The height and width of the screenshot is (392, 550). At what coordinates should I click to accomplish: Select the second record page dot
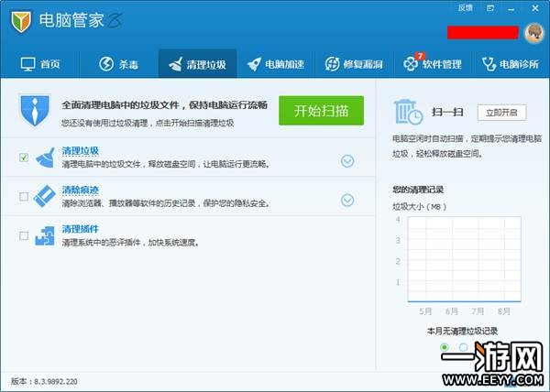[463, 347]
